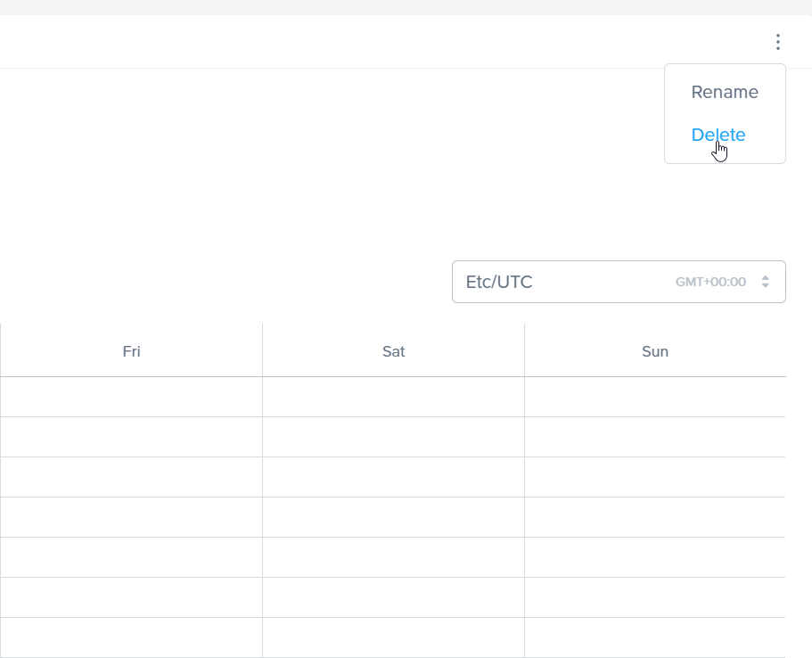Click the third row slot under Sat
Screen dimensions: 812x658
tap(393, 477)
